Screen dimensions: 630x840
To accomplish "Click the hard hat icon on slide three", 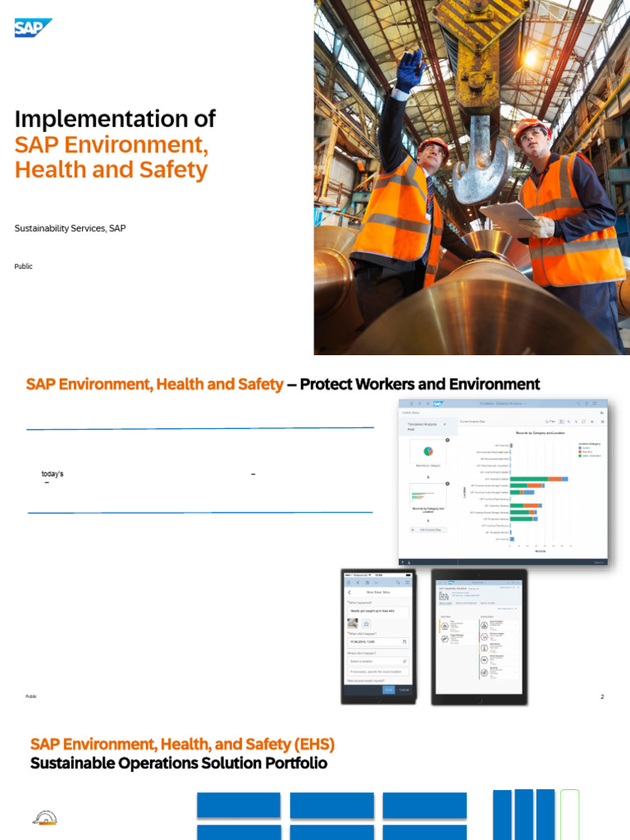I will 44,818.
